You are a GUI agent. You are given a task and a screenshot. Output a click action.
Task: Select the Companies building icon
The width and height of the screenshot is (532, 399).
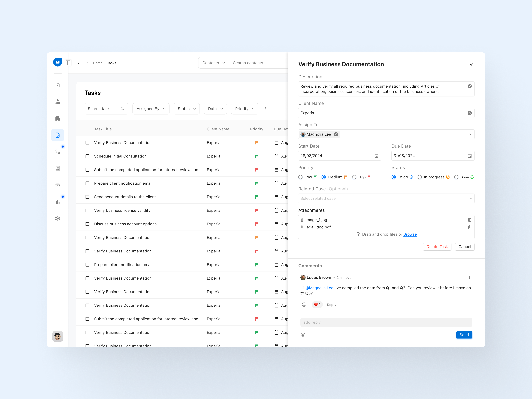click(x=58, y=118)
